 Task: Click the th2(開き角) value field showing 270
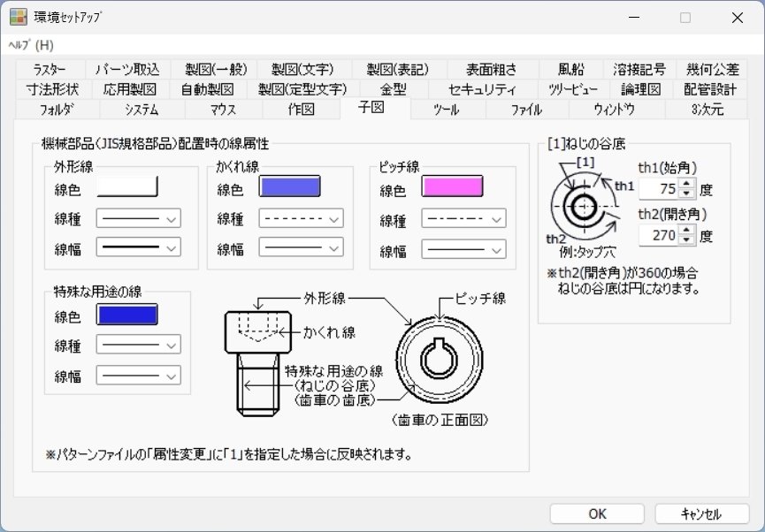tap(659, 236)
